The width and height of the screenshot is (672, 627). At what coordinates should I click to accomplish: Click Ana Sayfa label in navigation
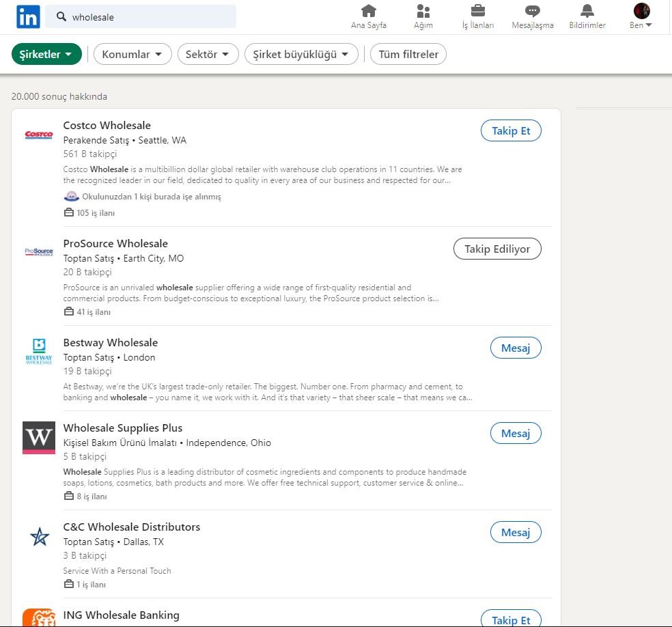(x=369, y=25)
